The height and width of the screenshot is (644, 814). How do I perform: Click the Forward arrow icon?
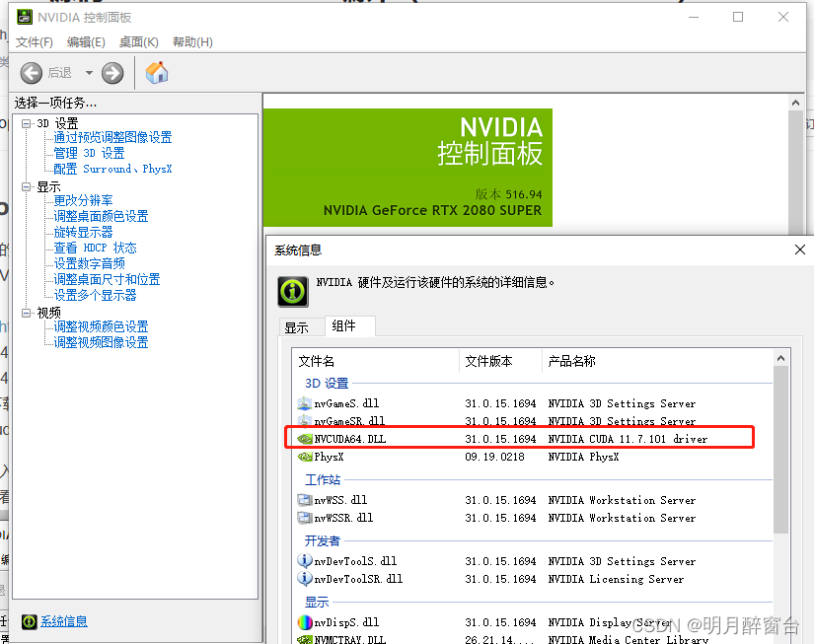point(112,73)
